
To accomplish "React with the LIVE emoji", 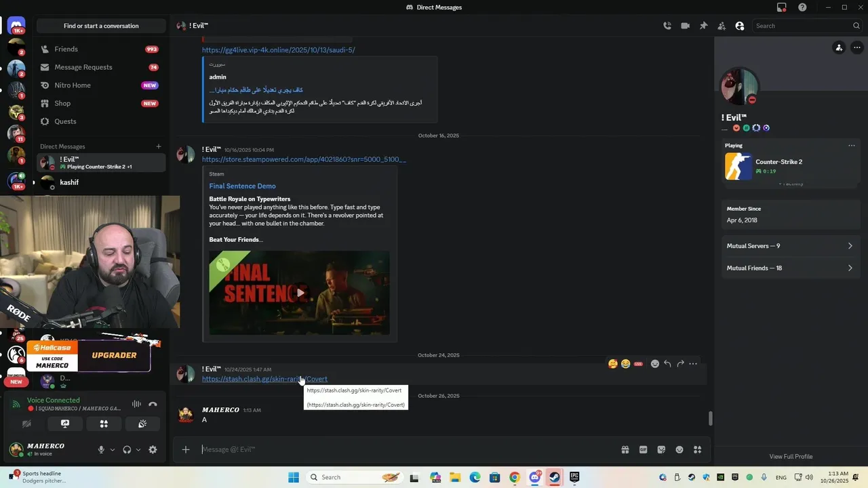I will pos(638,364).
